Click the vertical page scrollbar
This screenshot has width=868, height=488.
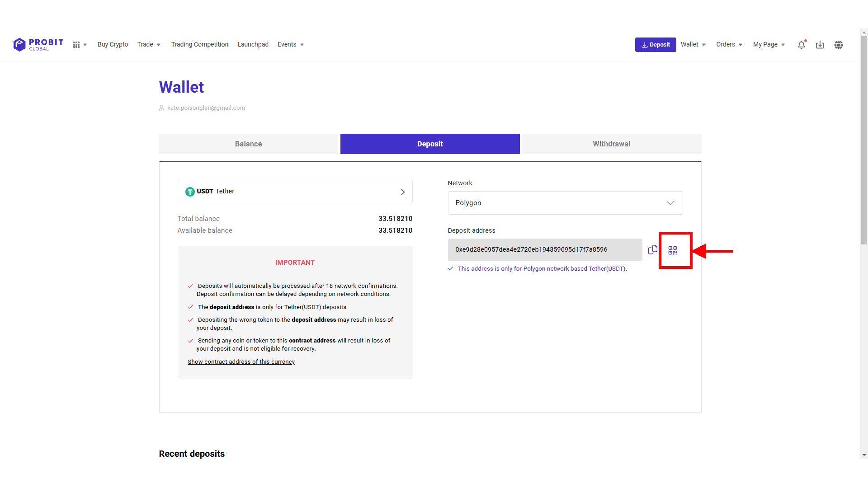(864, 140)
